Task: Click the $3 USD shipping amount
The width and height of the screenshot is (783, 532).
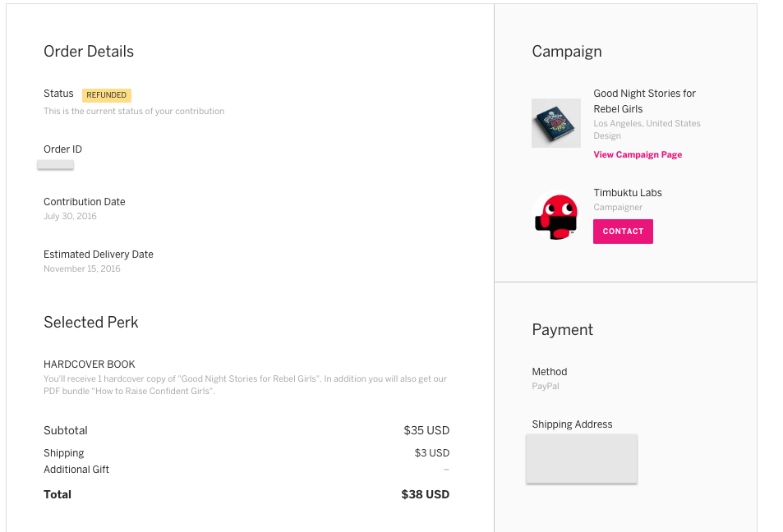Action: point(431,453)
